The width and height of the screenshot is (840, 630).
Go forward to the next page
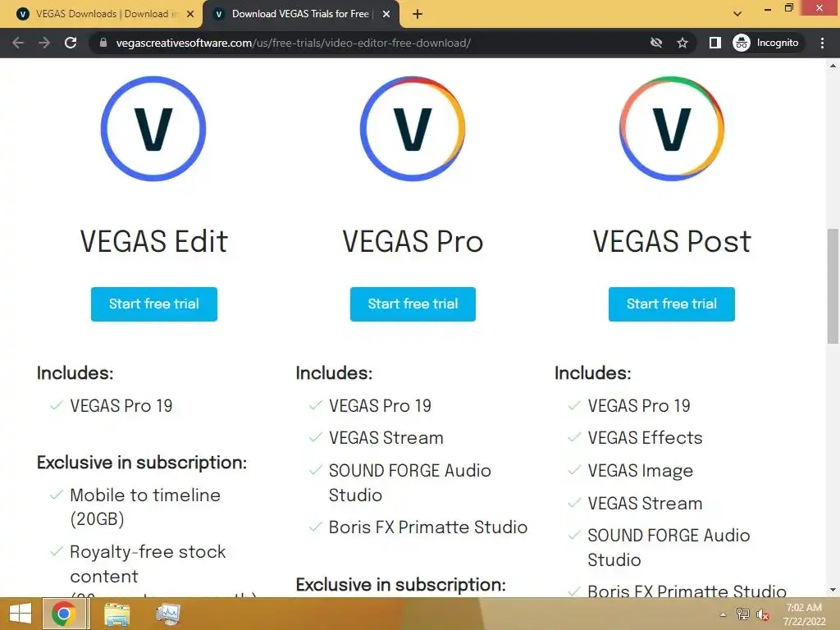[x=44, y=43]
